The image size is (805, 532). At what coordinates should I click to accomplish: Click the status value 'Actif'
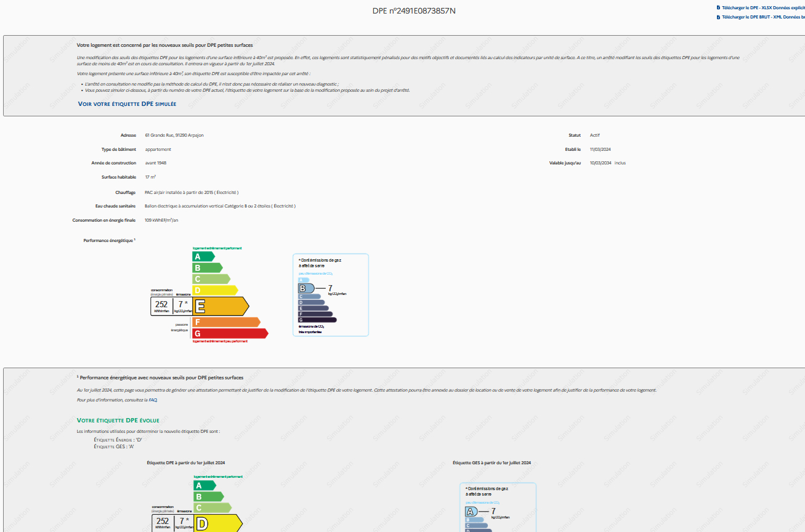point(595,135)
